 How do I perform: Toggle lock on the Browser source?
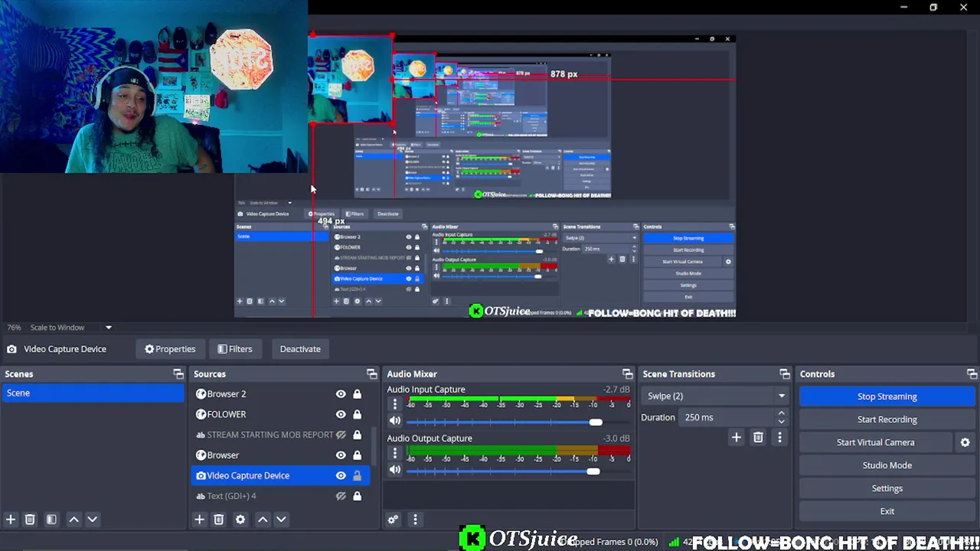(357, 455)
